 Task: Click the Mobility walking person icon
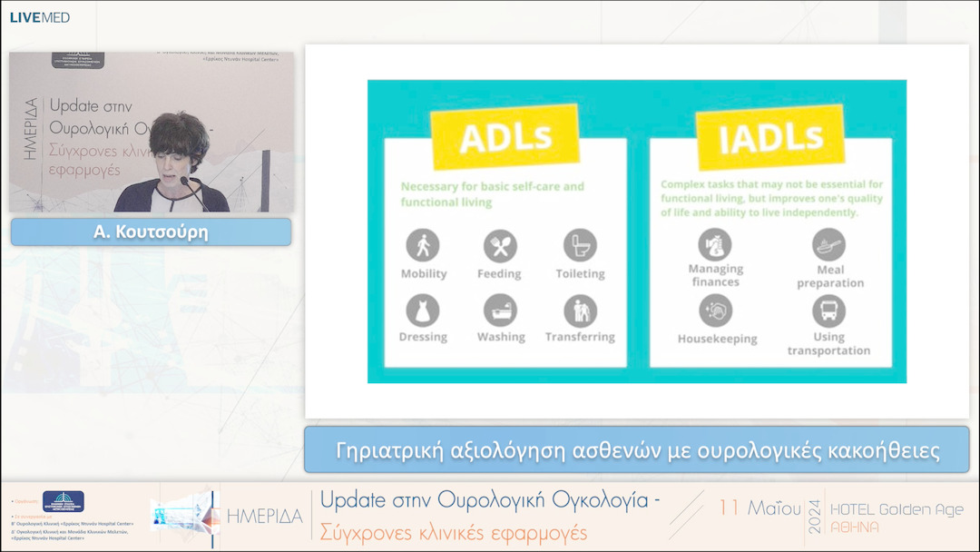point(423,245)
